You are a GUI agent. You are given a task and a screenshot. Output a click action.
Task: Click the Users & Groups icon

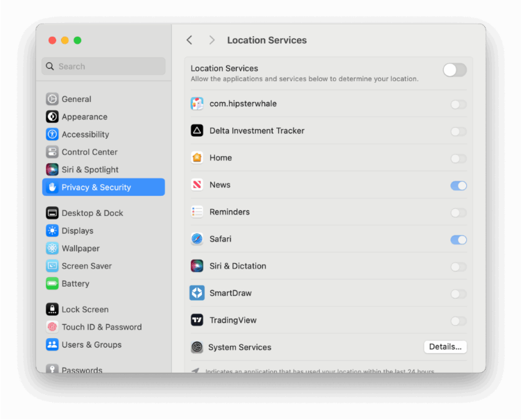(52, 345)
